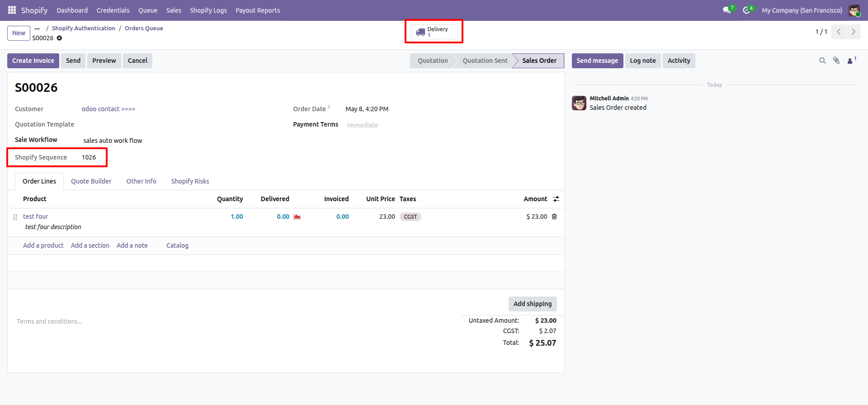868x405 pixels.
Task: Go to next record arrow
Action: point(853,32)
